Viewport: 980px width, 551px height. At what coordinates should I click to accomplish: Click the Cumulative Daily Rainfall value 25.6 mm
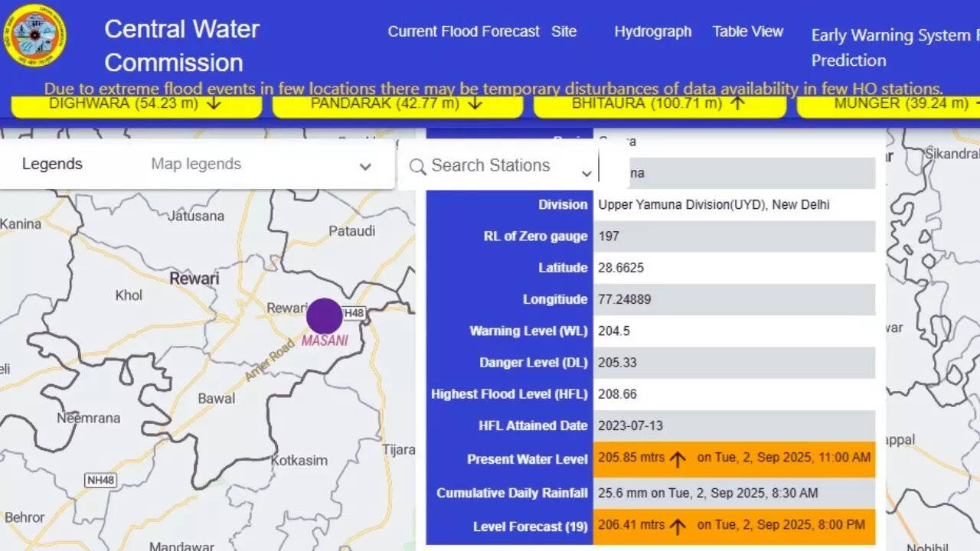(707, 493)
